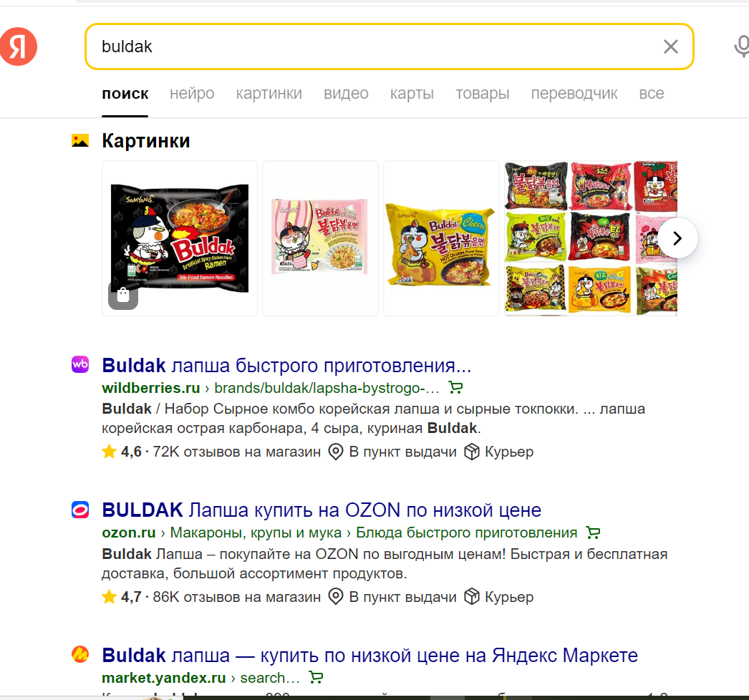
Task: Click the Картинки picture icon
Action: coord(80,140)
